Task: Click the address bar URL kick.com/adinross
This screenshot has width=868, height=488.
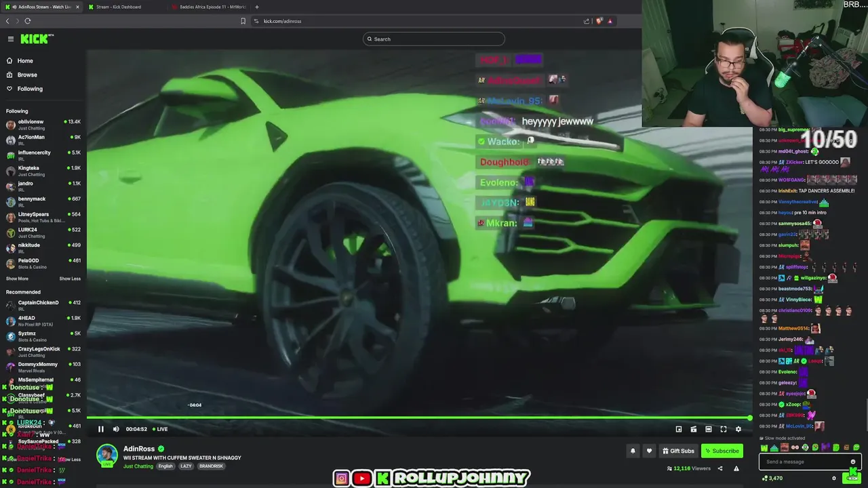Action: click(282, 21)
